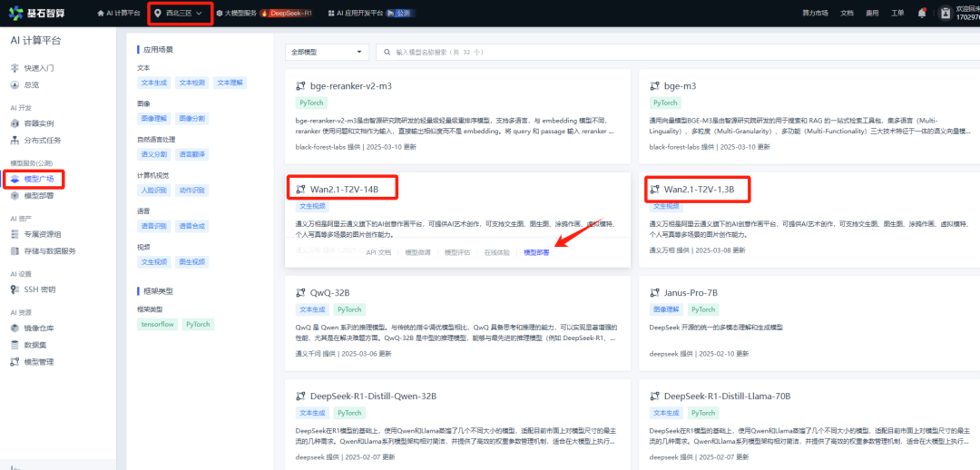The height and width of the screenshot is (470, 980).
Task: Open the 全部模型 dropdown
Action: pos(327,53)
